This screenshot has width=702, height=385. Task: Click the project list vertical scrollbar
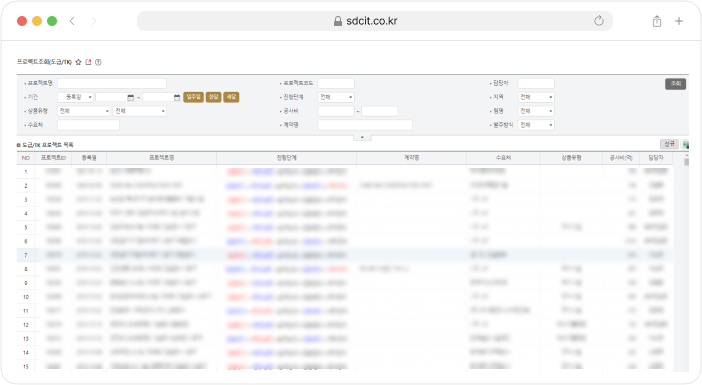tap(686, 262)
